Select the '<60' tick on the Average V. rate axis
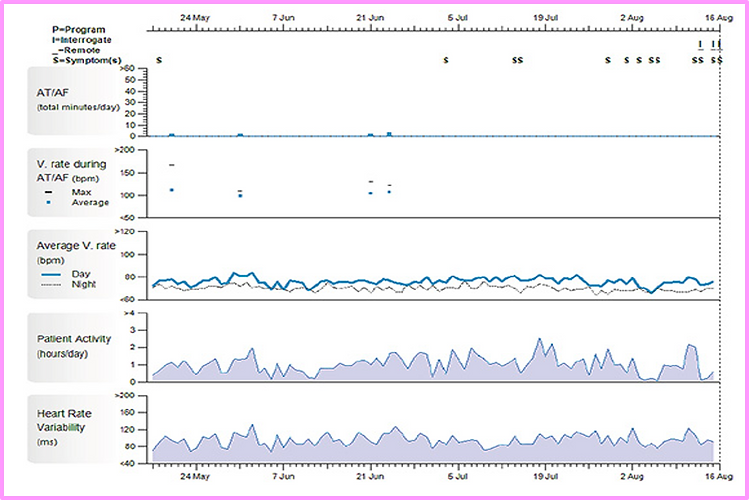749x500 pixels. [x=127, y=299]
